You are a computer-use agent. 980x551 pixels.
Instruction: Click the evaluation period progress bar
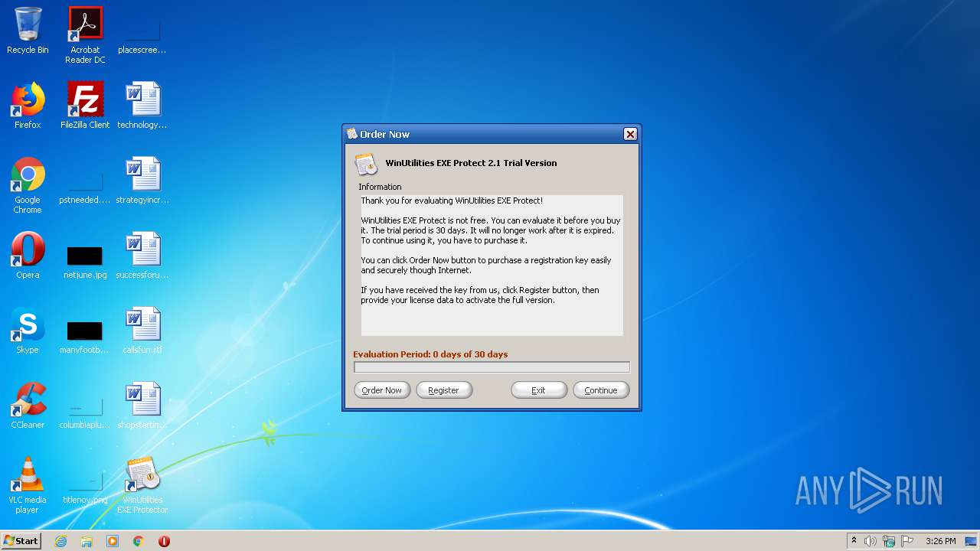coord(492,367)
